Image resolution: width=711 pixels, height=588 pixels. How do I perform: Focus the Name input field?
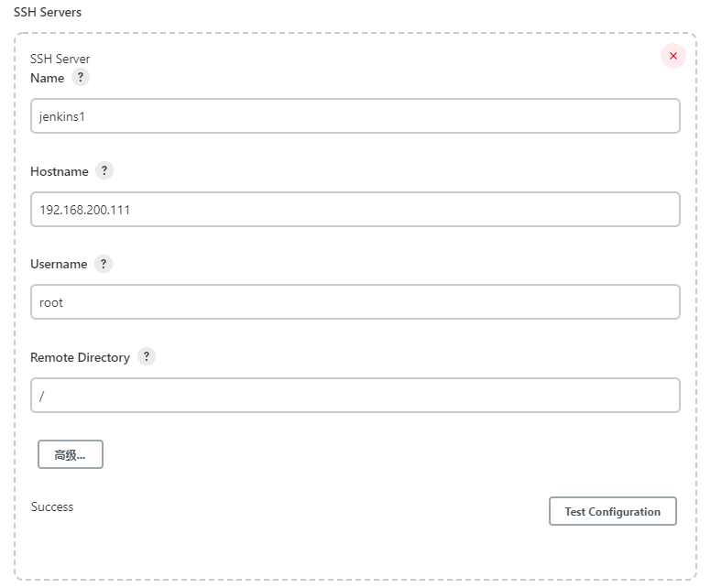(355, 116)
